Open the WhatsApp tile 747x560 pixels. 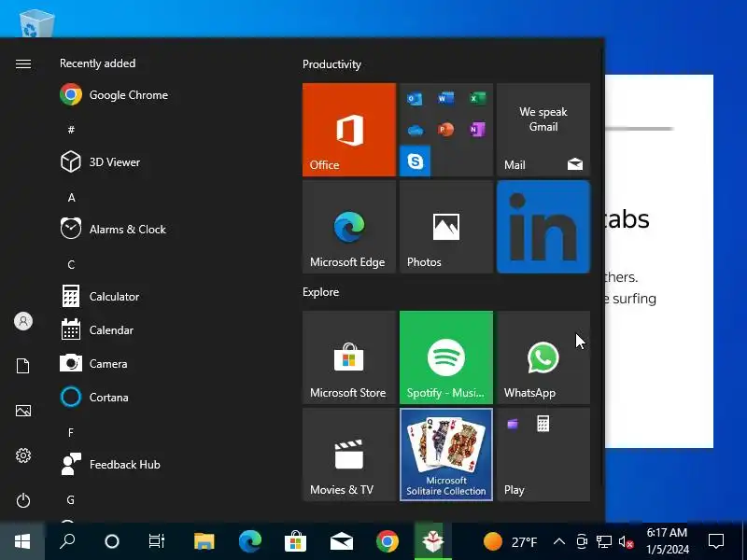[x=543, y=357]
